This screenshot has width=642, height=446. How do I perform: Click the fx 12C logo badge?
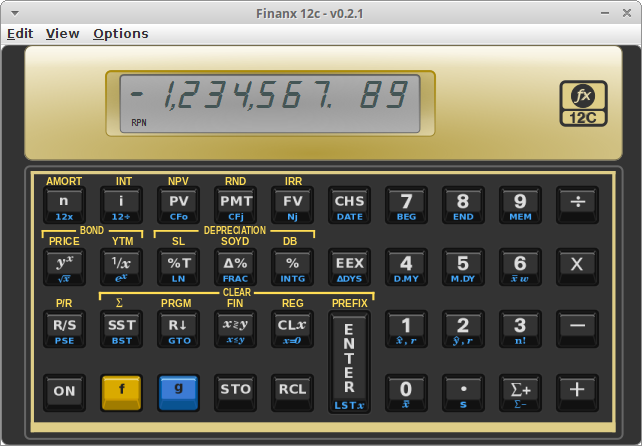[x=583, y=103]
